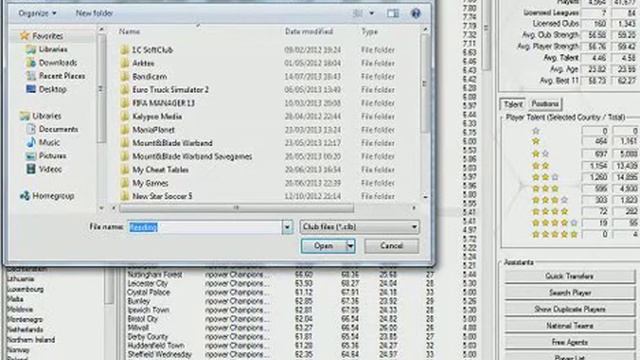
Task: Sort by the Type column header
Action: 369,32
